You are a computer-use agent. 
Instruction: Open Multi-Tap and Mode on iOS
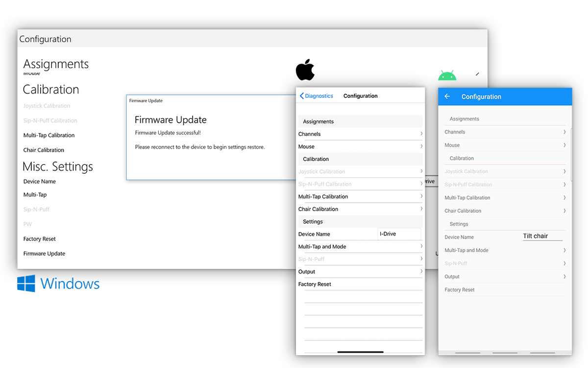(322, 247)
